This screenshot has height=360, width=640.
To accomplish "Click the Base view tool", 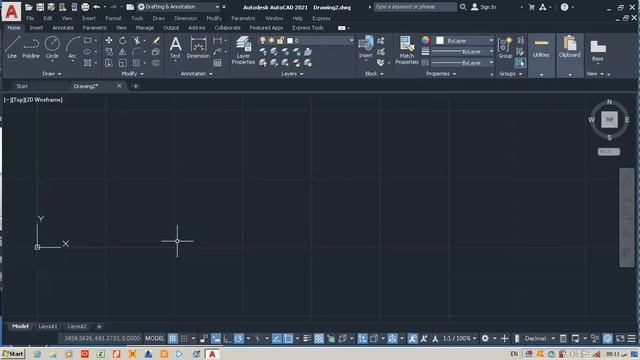I will (x=598, y=50).
